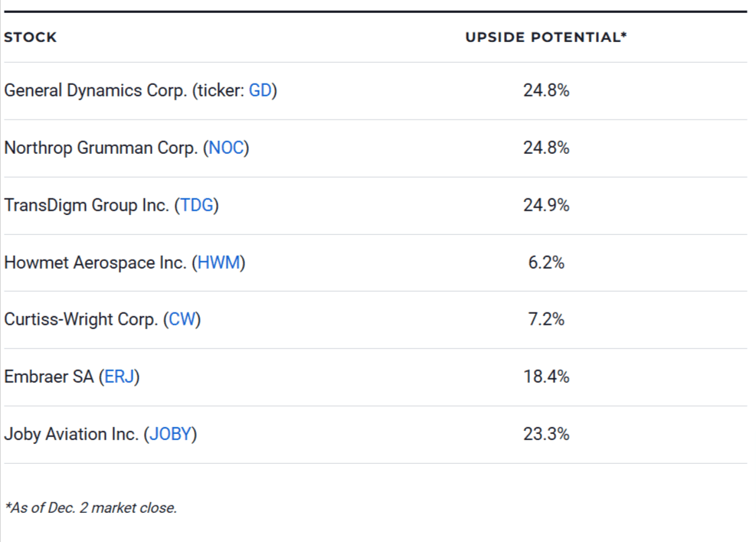Click the Curtiss-Wright Corp. name text
The height and width of the screenshot is (542, 756).
pyautogui.click(x=80, y=319)
